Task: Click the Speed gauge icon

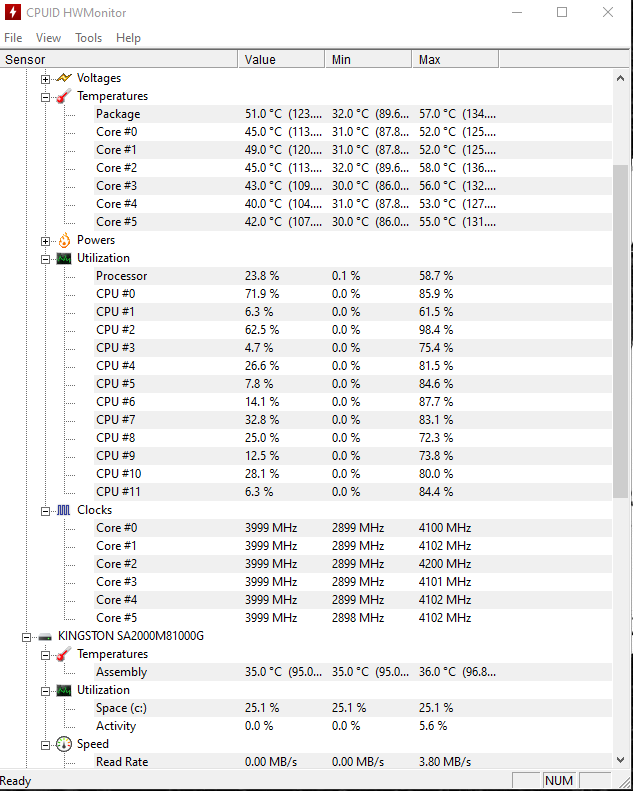Action: coord(64,744)
